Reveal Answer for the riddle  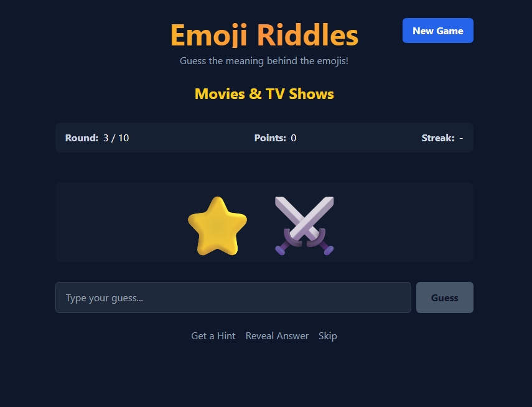(277, 335)
